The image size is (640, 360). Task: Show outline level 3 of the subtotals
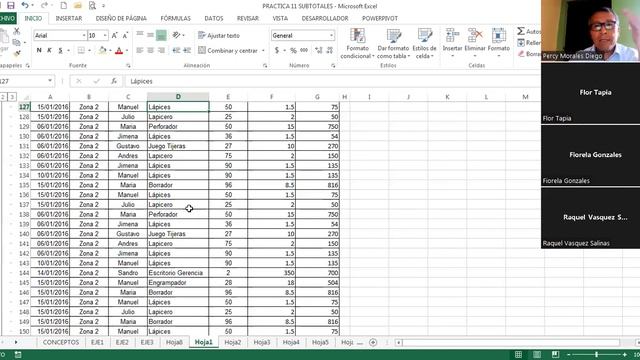(x=12, y=97)
